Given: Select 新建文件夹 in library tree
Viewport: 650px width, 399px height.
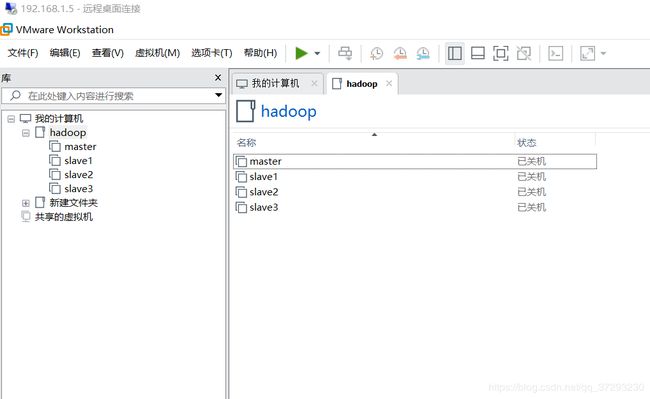Looking at the screenshot, I should 73,203.
